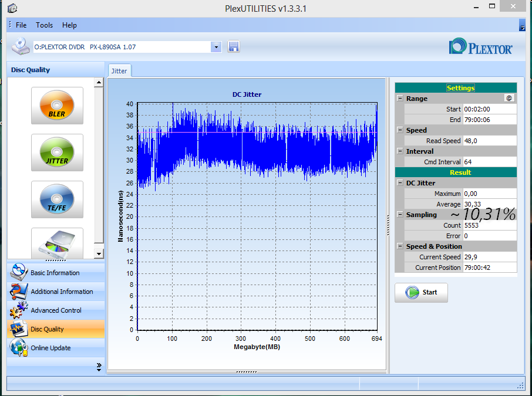Click the Range End value field
This screenshot has width=532, height=396.
coord(490,119)
